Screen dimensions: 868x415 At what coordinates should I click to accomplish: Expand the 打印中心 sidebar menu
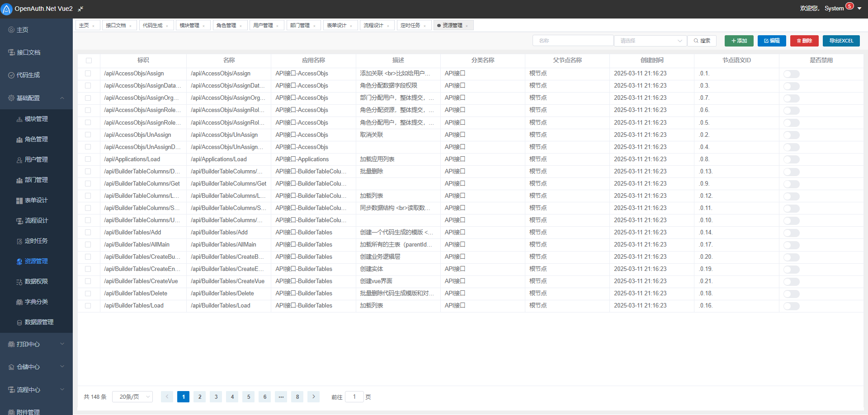36,344
